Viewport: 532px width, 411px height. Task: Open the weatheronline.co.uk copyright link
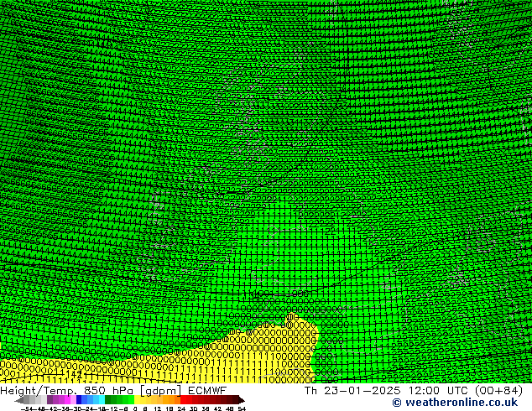[455, 403]
